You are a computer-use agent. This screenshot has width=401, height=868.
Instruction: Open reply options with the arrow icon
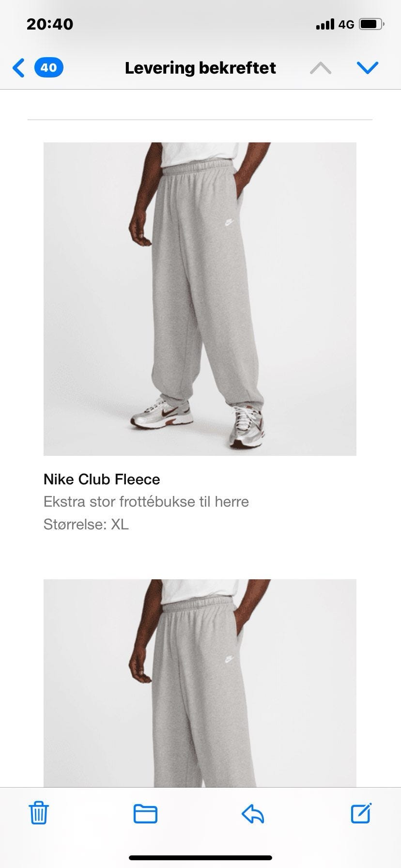(x=253, y=814)
